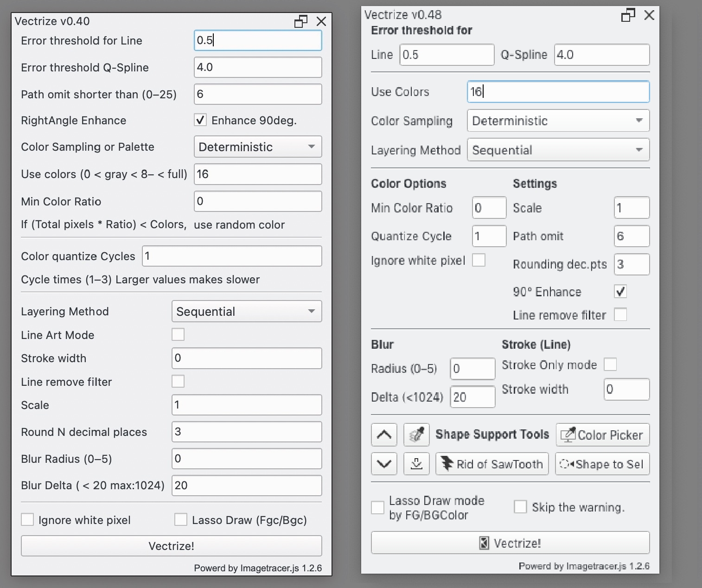Click the down-chevron button in Vectrize v0.48
Viewport: 702px width, 588px height.
[x=384, y=464]
